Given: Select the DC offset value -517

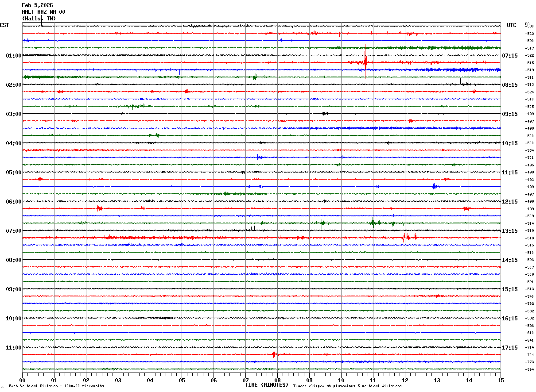Looking at the screenshot, I should tap(529, 48).
